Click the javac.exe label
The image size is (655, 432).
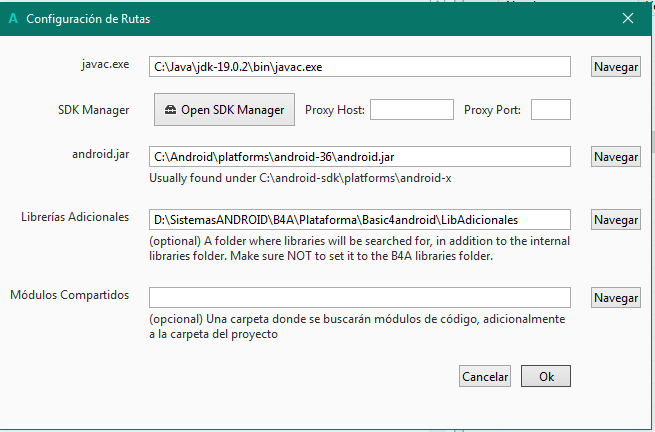(x=108, y=65)
